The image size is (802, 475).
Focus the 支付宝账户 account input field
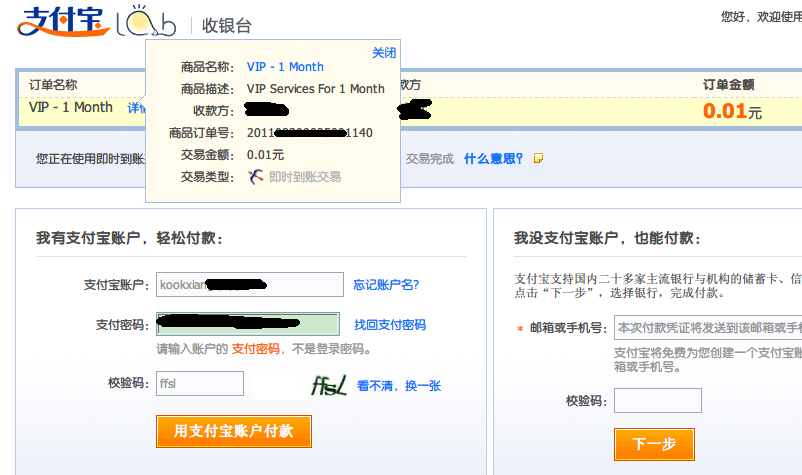pos(250,284)
